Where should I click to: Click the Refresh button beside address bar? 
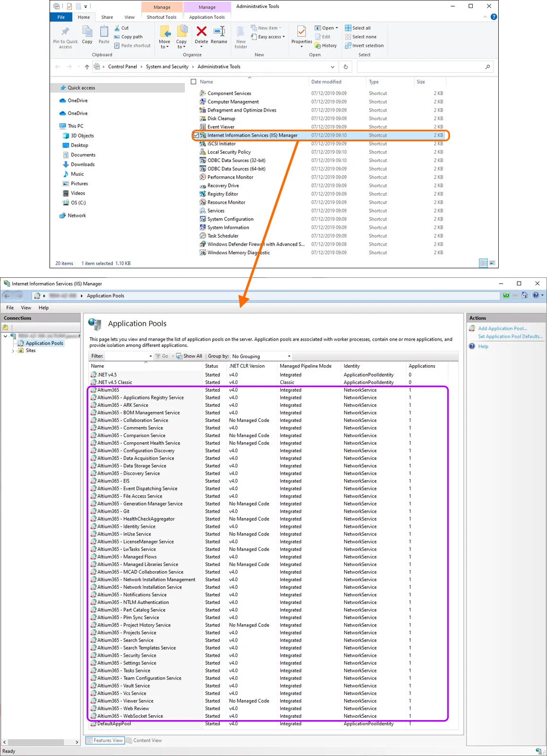click(346, 67)
